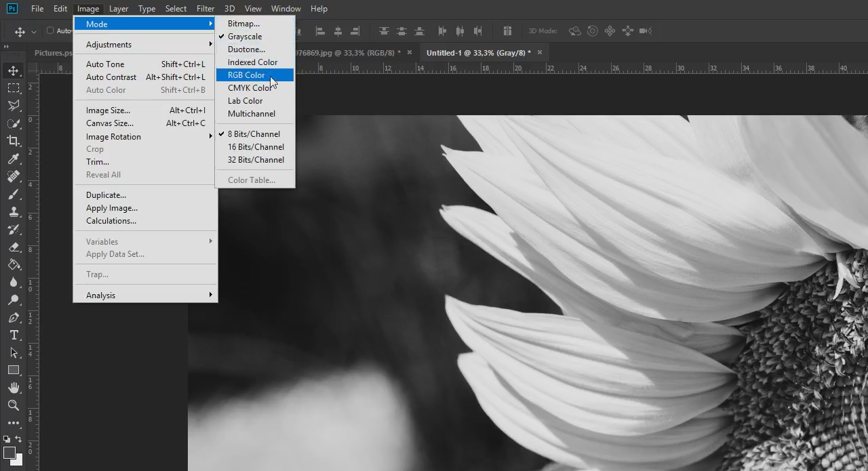Image resolution: width=868 pixels, height=471 pixels.
Task: Open the Filter menu
Action: click(205, 8)
